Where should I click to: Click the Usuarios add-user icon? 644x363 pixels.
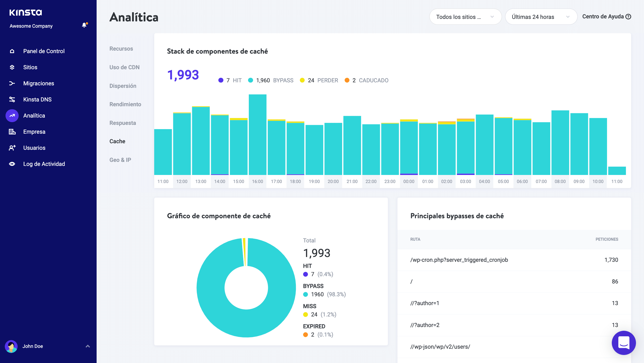click(x=12, y=148)
